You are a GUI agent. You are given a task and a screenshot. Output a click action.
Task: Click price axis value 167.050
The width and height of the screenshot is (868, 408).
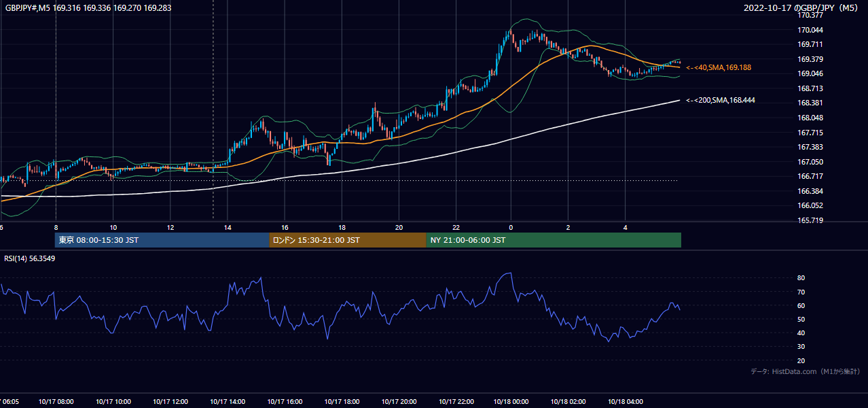click(x=810, y=162)
